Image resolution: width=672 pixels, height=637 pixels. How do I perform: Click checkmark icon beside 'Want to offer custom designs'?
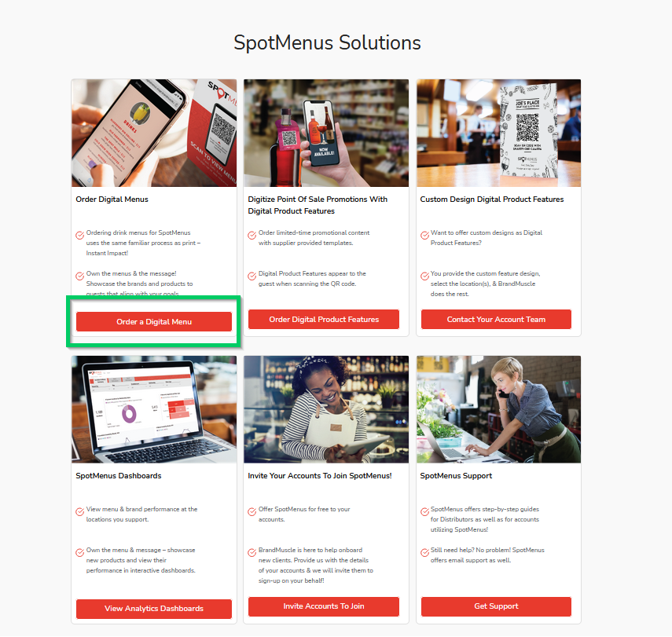424,235
